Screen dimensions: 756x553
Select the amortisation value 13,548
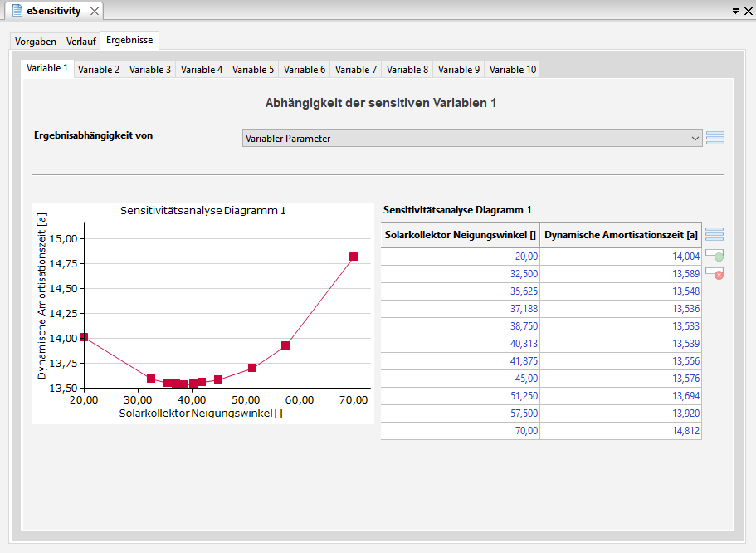pyautogui.click(x=621, y=291)
